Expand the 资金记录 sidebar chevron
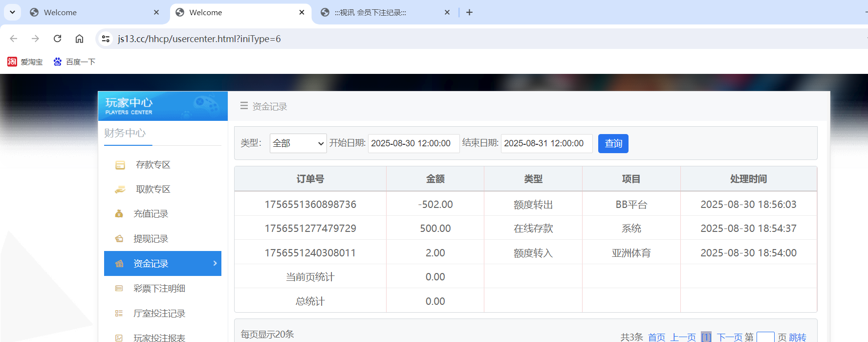 pos(215,263)
